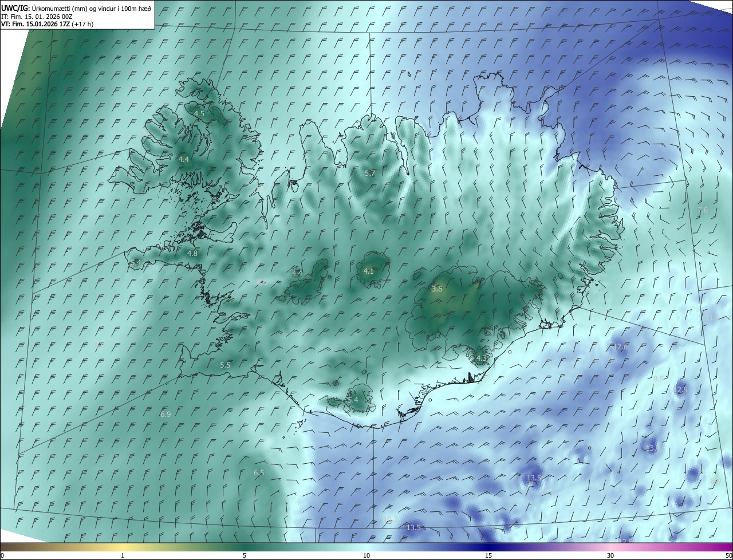Click the 50 label on color scale

pyautogui.click(x=728, y=556)
